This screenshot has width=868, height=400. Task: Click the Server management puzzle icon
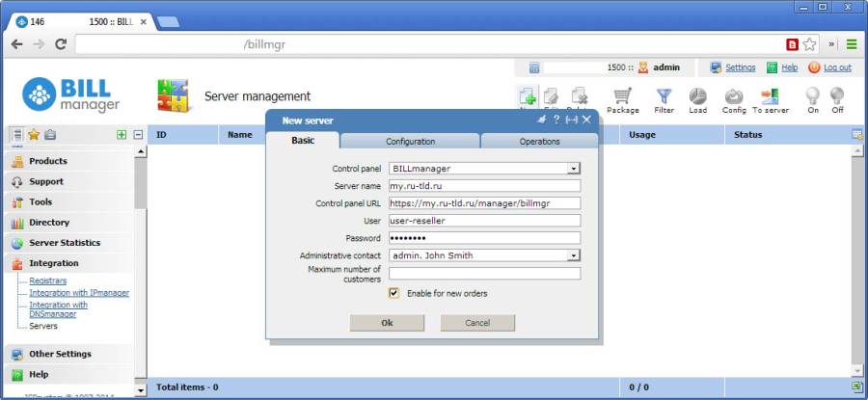[173, 95]
